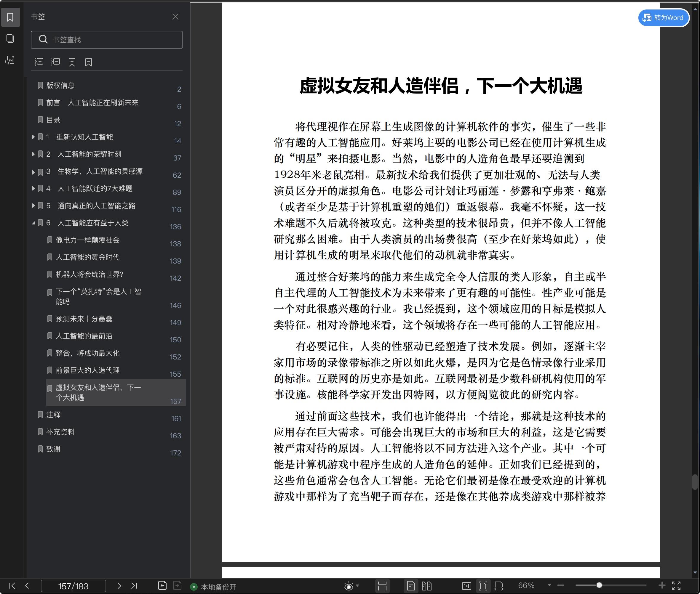The height and width of the screenshot is (594, 700).
Task: Go forward to next view icon
Action: click(x=177, y=586)
